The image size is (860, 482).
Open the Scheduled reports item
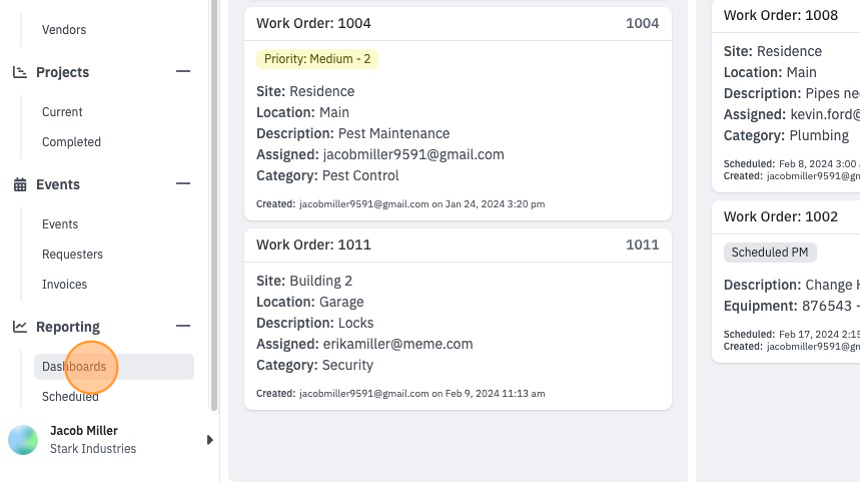point(70,396)
